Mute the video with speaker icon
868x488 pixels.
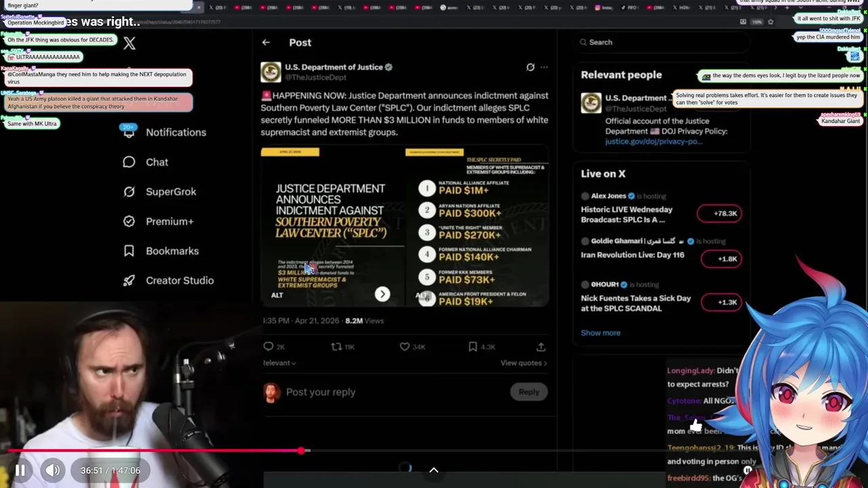point(52,470)
